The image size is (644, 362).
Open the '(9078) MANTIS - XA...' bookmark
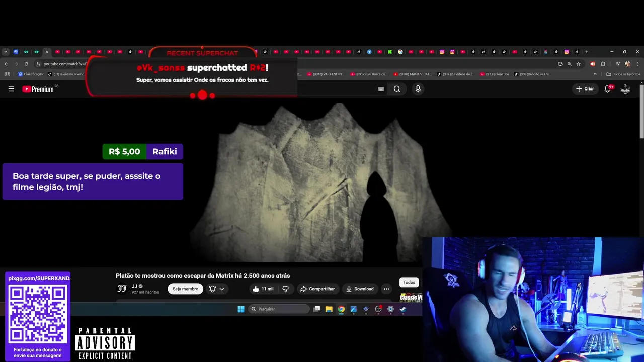tap(413, 74)
